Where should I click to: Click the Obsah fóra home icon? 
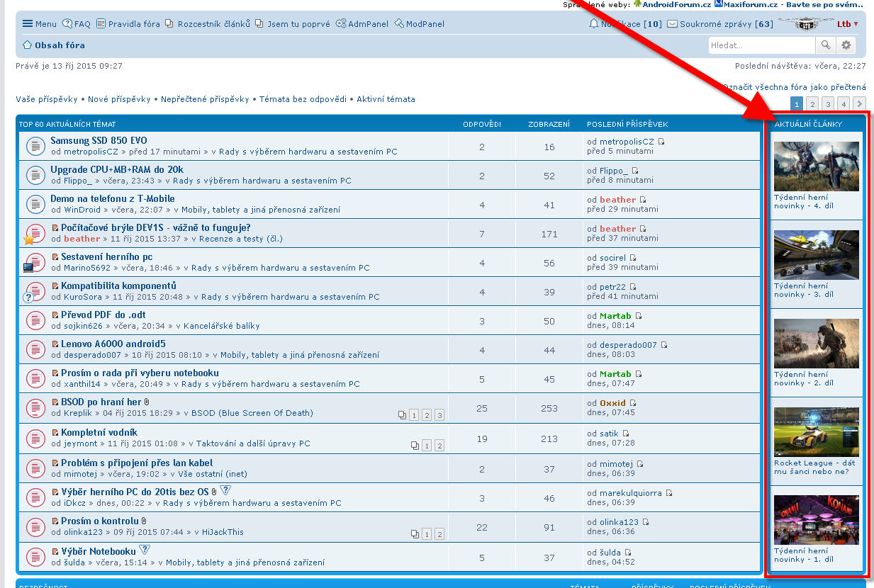(x=27, y=45)
